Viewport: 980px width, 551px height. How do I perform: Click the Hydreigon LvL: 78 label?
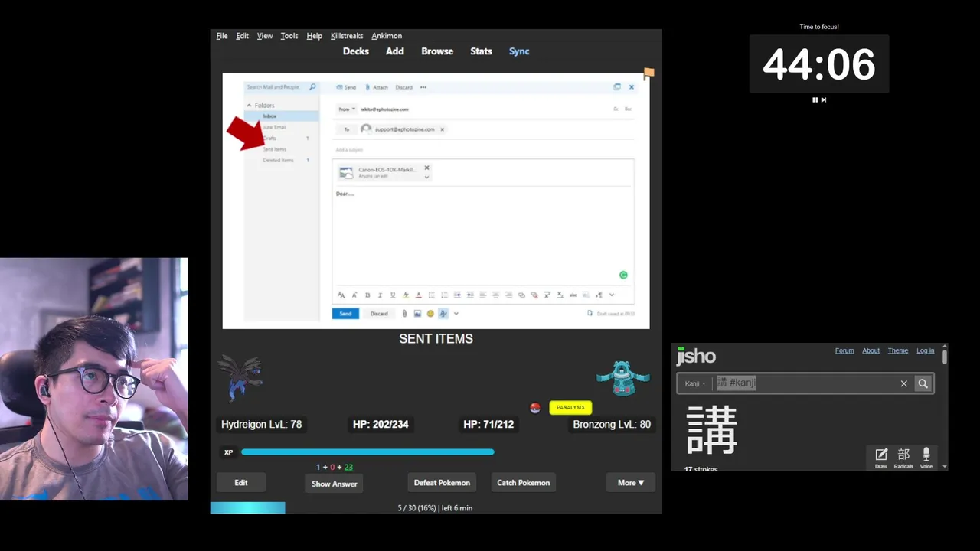coord(261,424)
